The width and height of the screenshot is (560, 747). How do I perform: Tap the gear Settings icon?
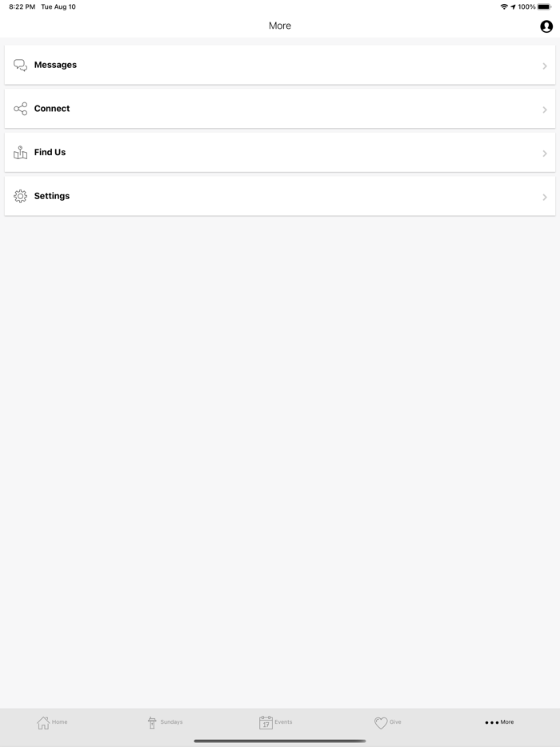(x=21, y=196)
